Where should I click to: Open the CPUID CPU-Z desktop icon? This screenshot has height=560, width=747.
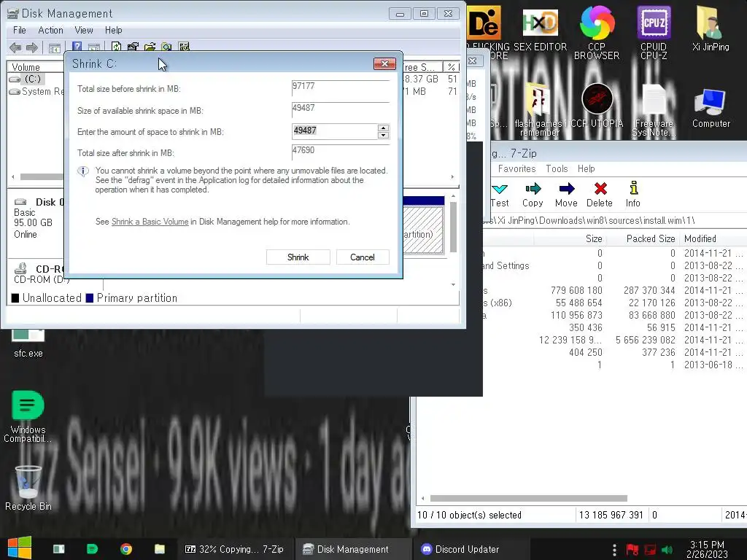654,31
